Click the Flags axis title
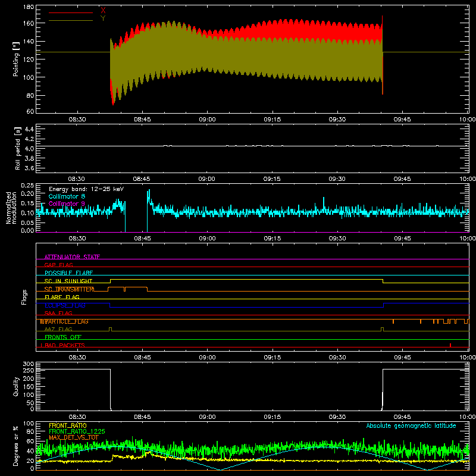Image resolution: width=476 pixels, height=476 pixels. (24, 297)
